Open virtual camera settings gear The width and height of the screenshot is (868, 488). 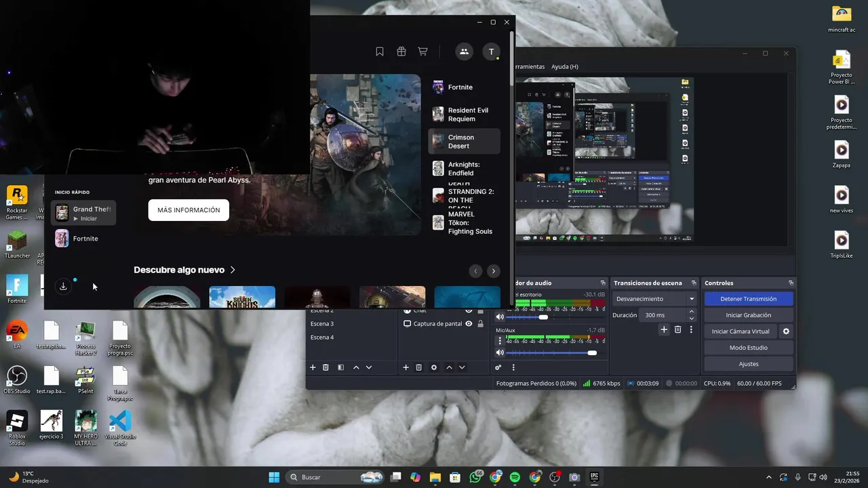coord(786,331)
